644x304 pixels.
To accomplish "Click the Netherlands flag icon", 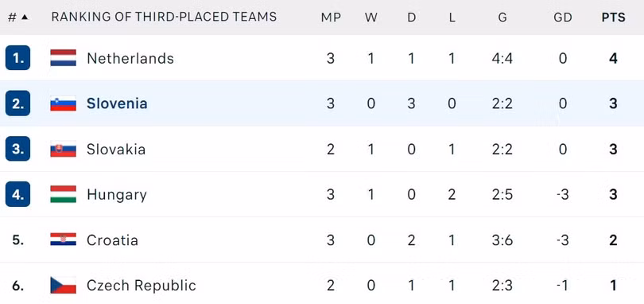I will click(x=64, y=58).
